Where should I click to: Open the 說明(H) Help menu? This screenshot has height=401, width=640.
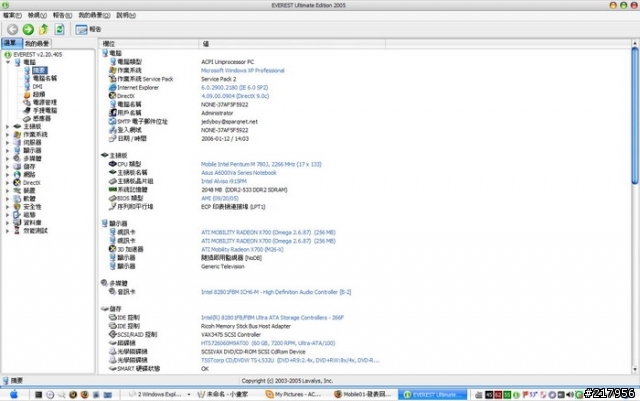(x=126, y=15)
